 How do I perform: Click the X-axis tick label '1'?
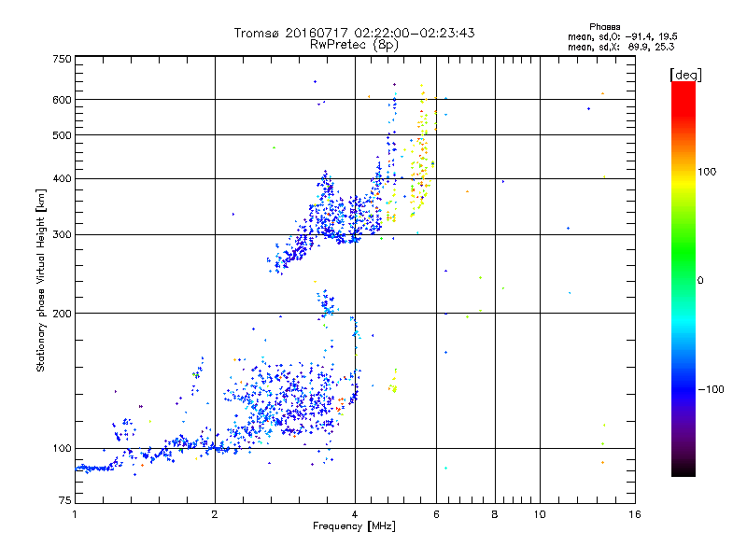click(75, 514)
